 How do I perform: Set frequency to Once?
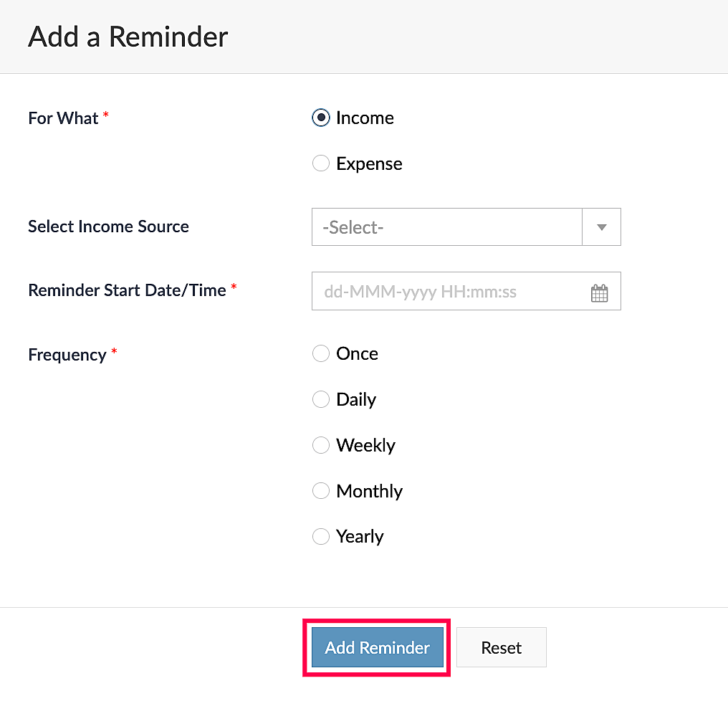tap(321, 353)
